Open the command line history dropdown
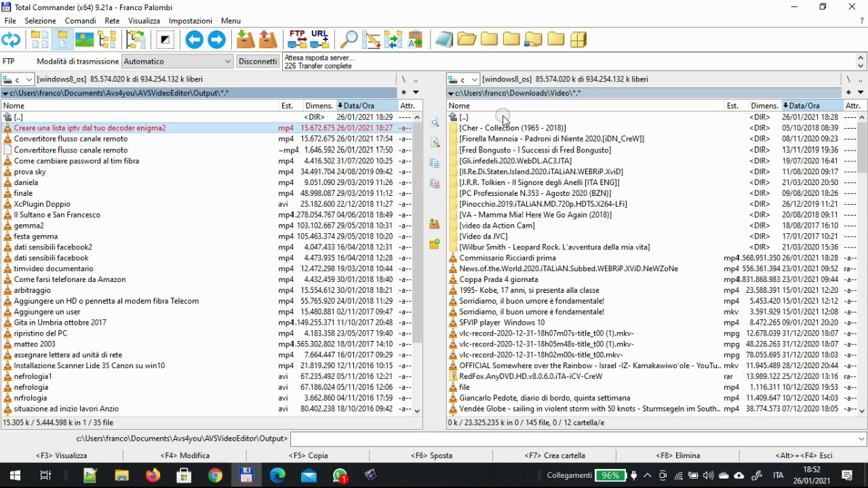The image size is (868, 488). coord(862,439)
